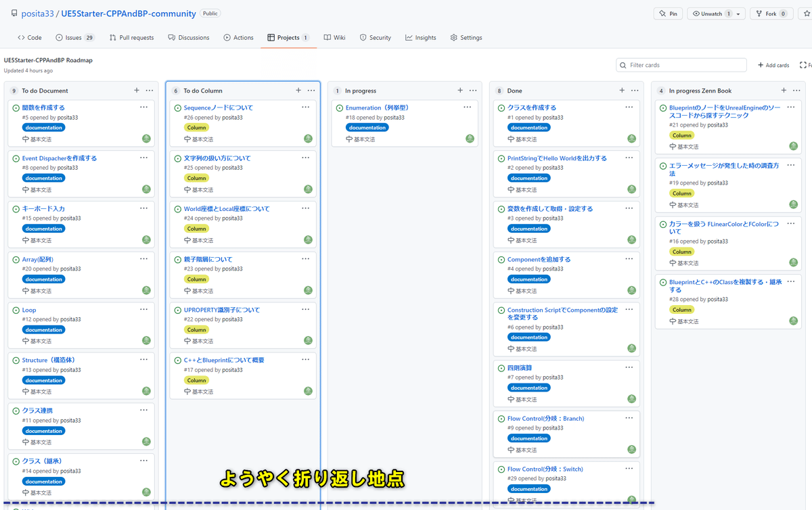
Task: Switch to Pull requests tab
Action: click(131, 38)
